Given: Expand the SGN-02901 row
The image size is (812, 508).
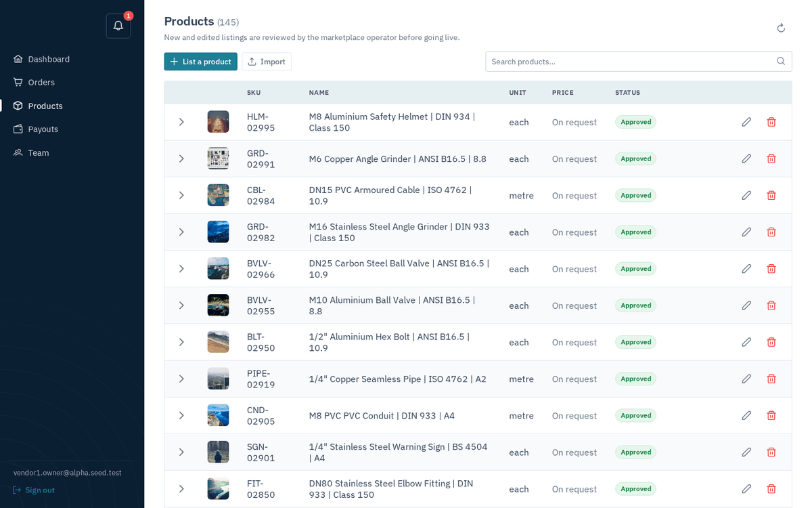Looking at the screenshot, I should (x=181, y=452).
